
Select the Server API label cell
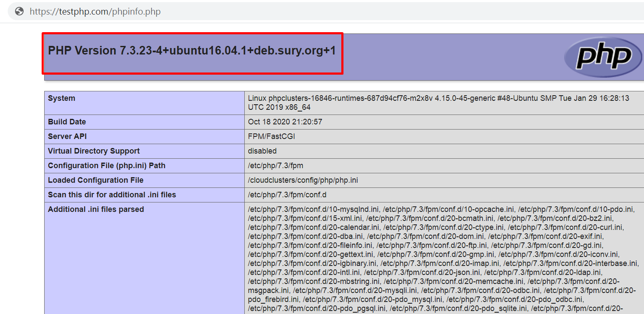tap(67, 136)
